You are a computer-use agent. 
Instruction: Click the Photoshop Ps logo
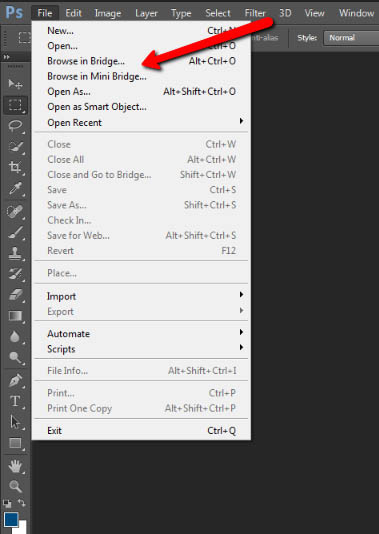[x=14, y=13]
